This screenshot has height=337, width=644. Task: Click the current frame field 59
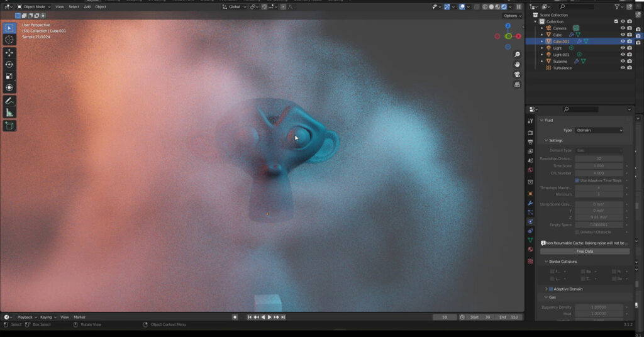point(445,318)
